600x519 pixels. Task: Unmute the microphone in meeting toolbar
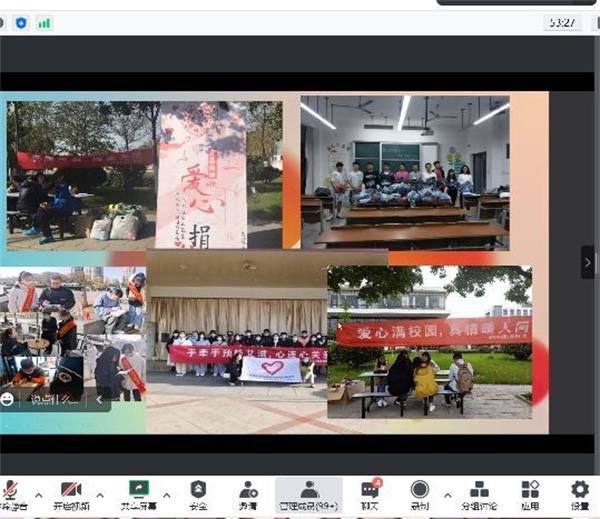(12, 491)
